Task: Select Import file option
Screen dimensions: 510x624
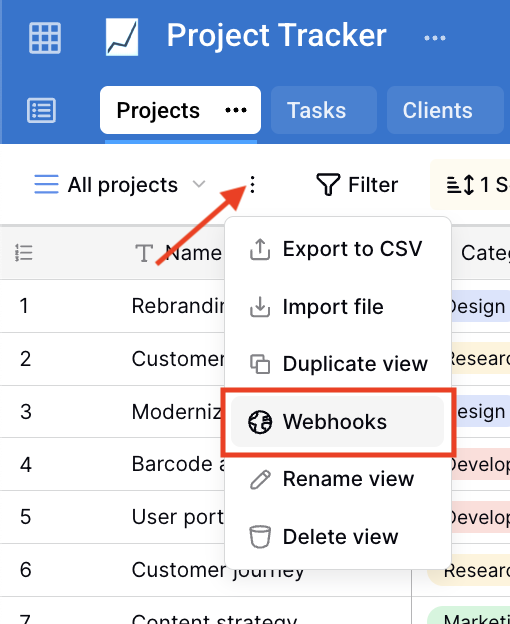Action: click(337, 307)
